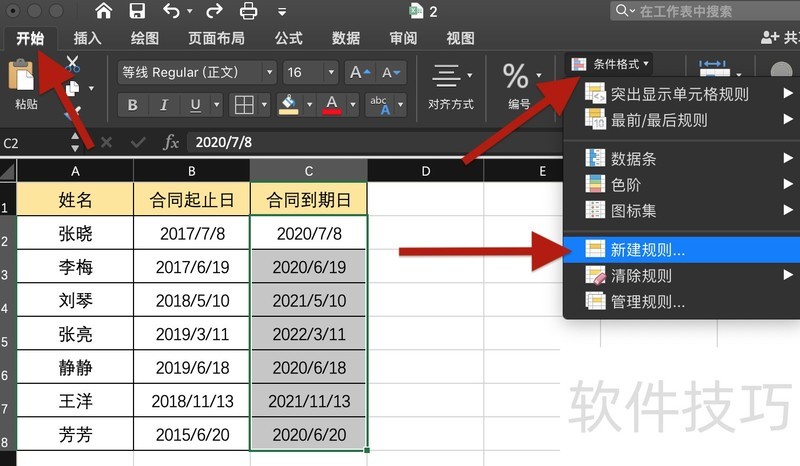Cut selection with the scissors icon

tap(72, 64)
